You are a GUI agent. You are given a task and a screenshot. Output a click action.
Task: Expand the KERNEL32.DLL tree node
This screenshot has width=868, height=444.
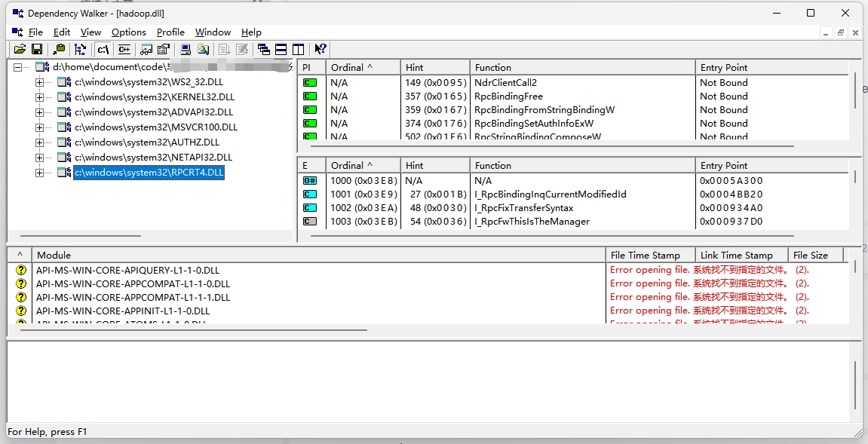point(40,97)
